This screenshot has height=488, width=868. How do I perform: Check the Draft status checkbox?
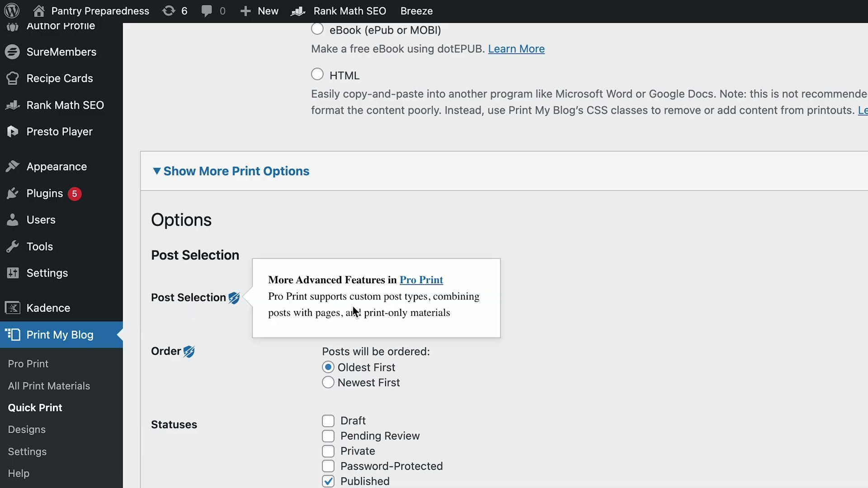(x=328, y=421)
